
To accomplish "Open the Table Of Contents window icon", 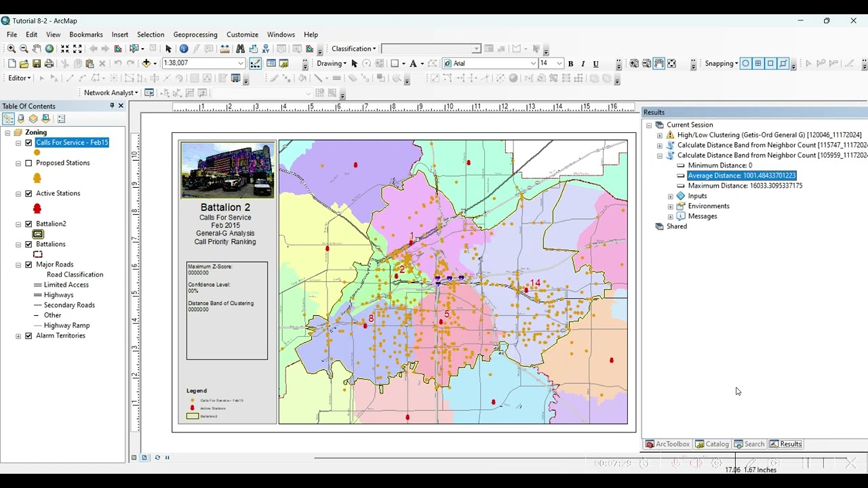I will [271, 64].
